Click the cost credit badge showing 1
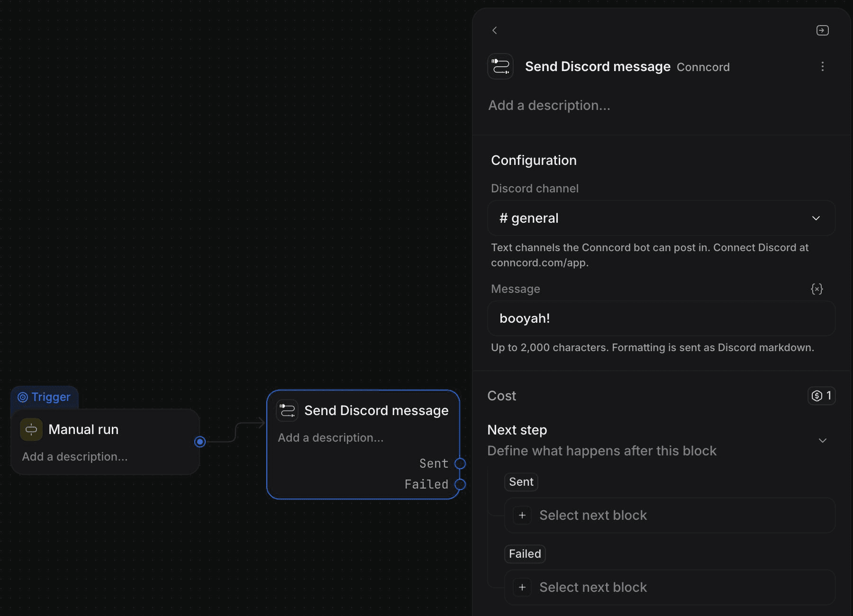 (x=821, y=396)
